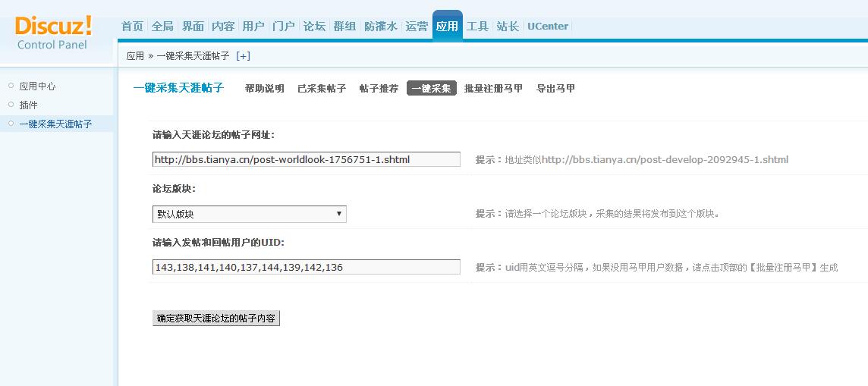868x386 pixels.
Task: Switch to the 帖子推荐 tab
Action: (379, 89)
